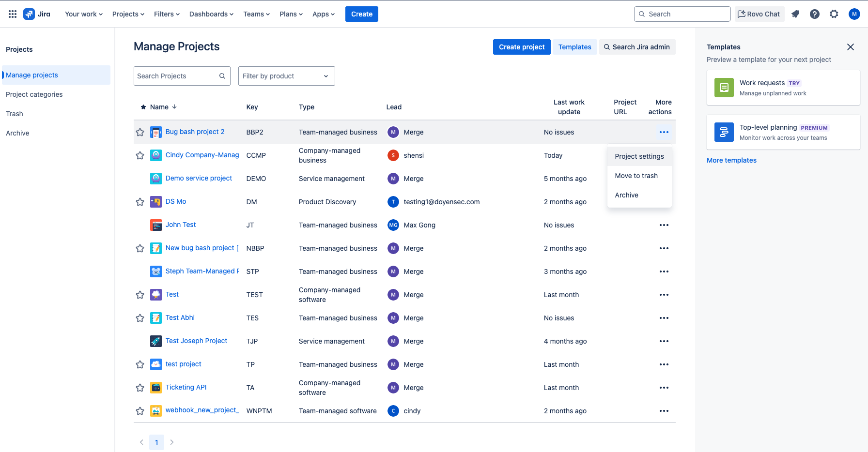
Task: Star the Demo service project
Action: click(140, 178)
